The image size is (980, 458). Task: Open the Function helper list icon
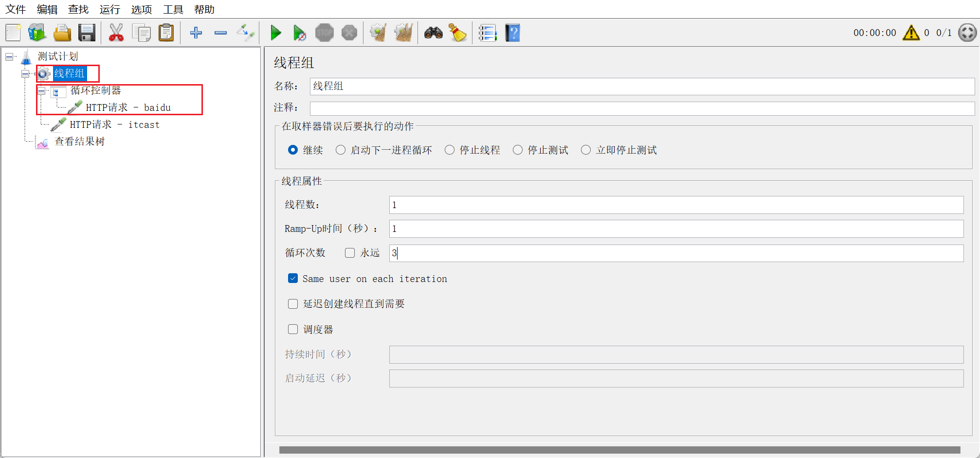coord(488,33)
